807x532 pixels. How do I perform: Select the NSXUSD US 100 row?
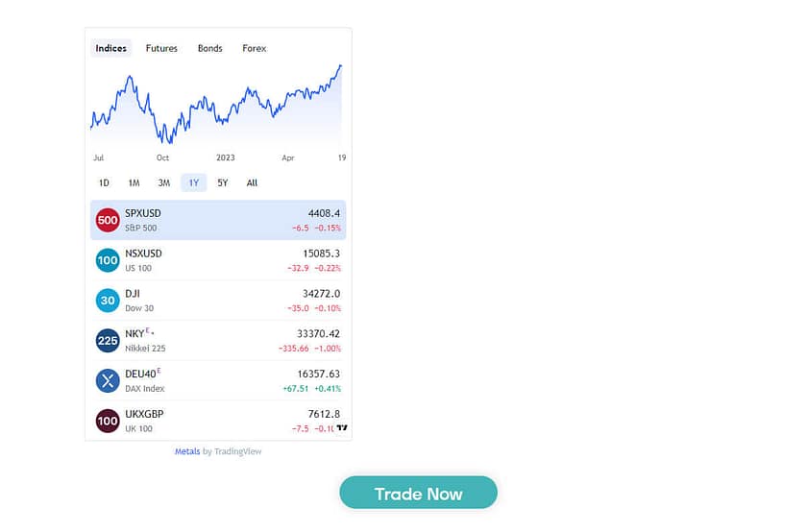218,260
